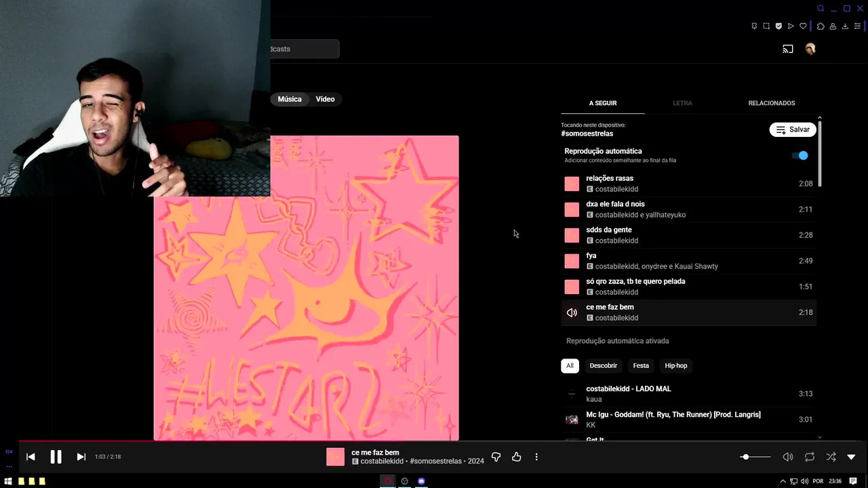This screenshot has width=868, height=488.
Task: Open the extensions puzzle icon
Action: tap(821, 26)
